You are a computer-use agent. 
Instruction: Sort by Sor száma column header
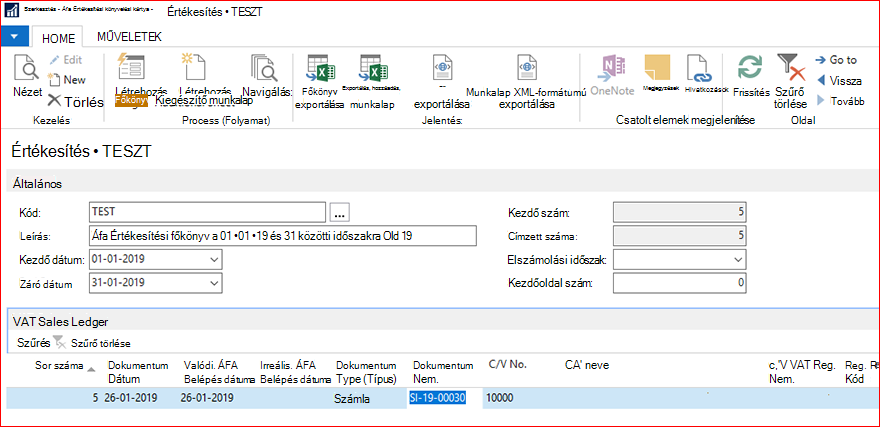coord(59,365)
